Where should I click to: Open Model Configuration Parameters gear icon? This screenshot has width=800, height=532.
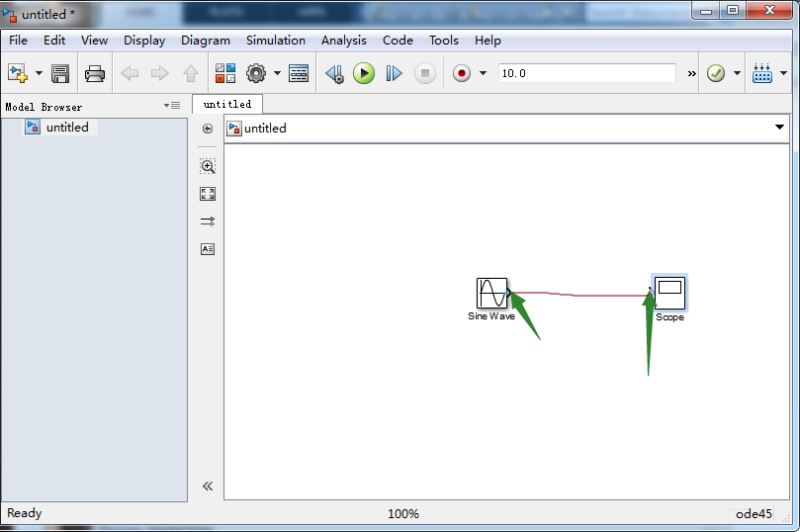point(256,73)
